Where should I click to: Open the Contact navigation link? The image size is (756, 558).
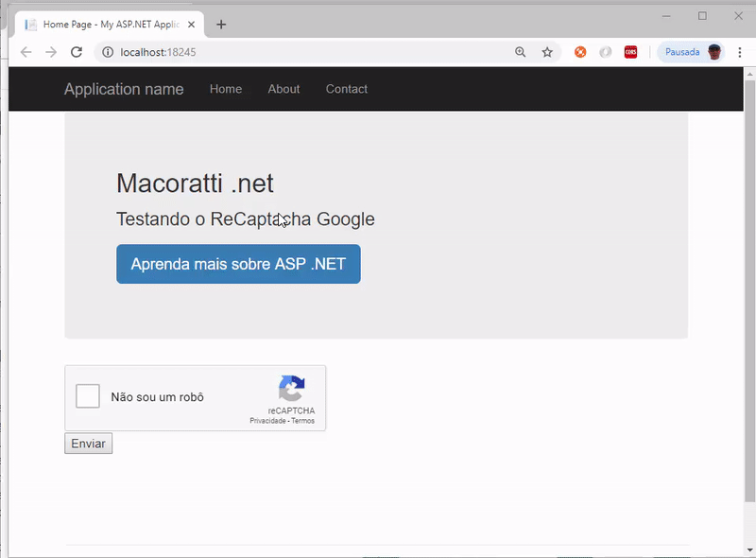(347, 89)
